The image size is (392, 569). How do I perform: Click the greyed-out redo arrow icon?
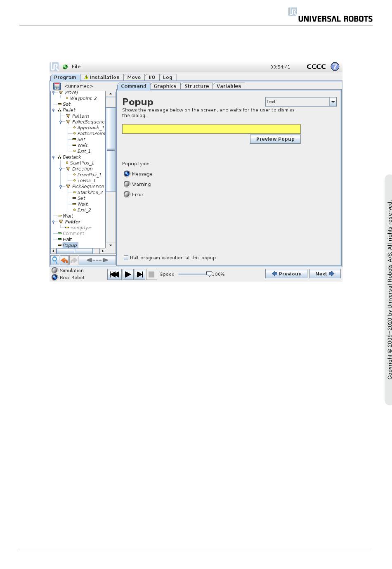(x=73, y=260)
